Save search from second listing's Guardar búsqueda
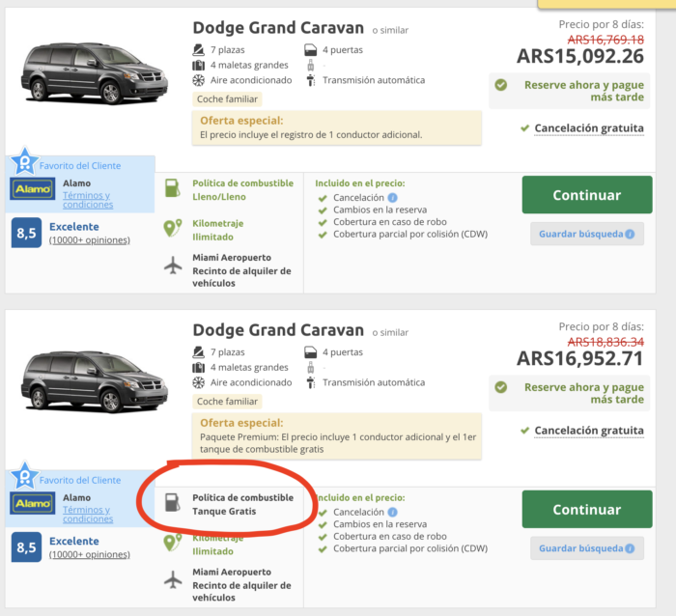This screenshot has height=616, width=676. (x=587, y=548)
